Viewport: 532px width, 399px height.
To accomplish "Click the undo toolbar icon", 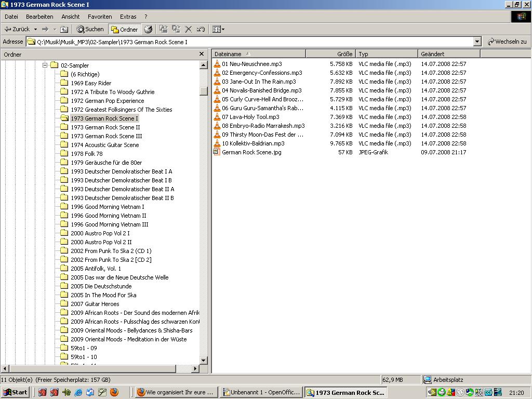I will pyautogui.click(x=201, y=29).
